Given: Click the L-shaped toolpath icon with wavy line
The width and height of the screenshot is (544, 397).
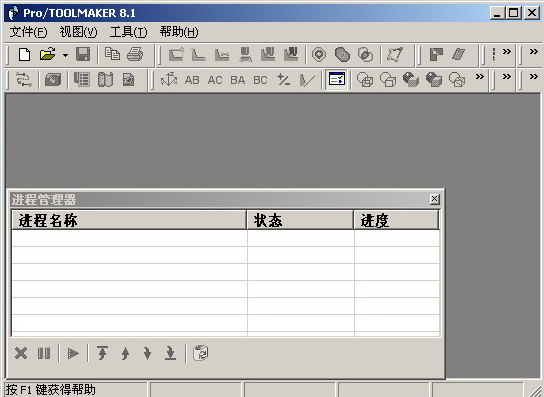Looking at the screenshot, I should point(222,54).
